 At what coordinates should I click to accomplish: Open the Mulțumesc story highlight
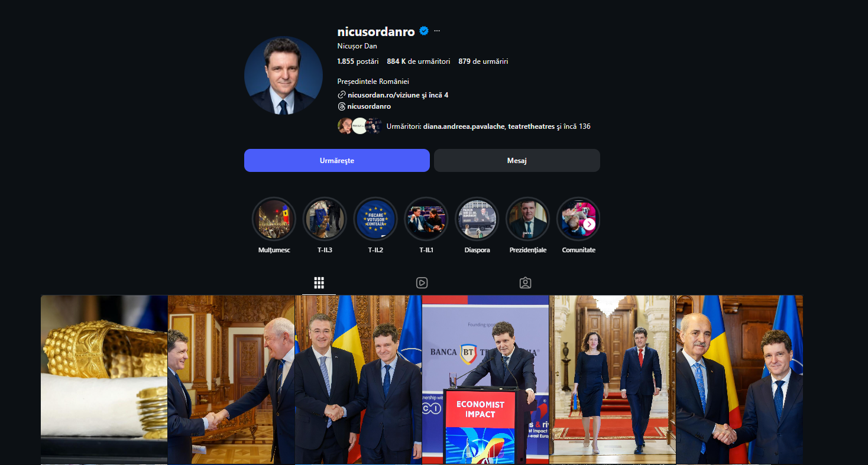(x=274, y=219)
